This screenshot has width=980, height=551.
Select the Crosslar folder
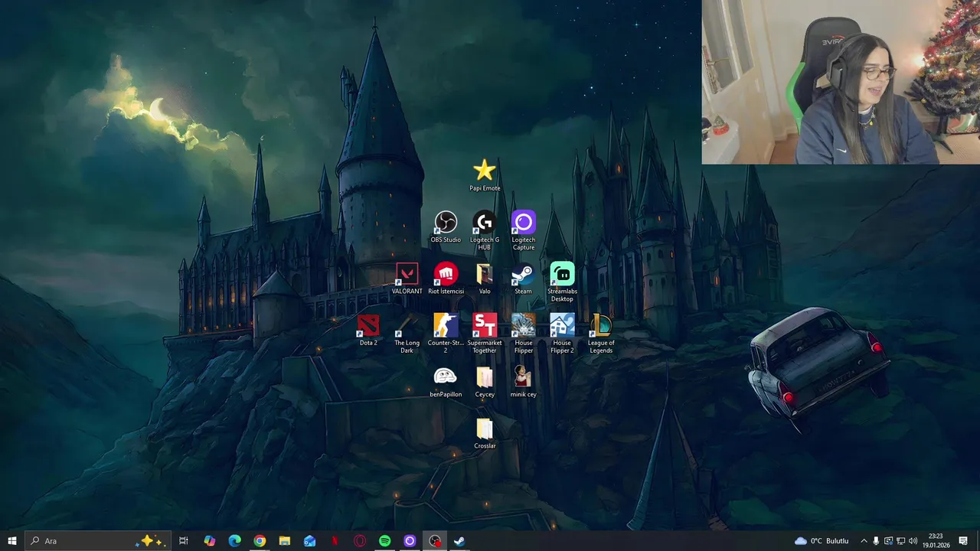pyautogui.click(x=485, y=433)
